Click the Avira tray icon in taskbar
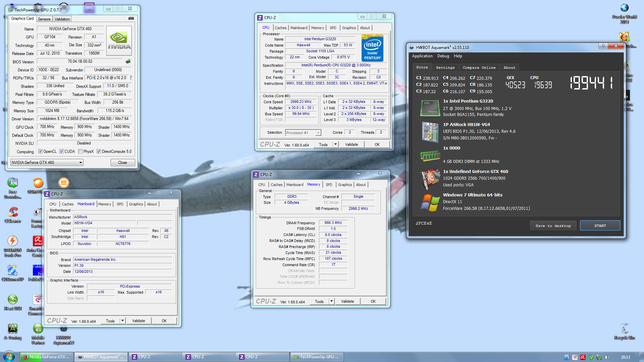 click(583, 357)
